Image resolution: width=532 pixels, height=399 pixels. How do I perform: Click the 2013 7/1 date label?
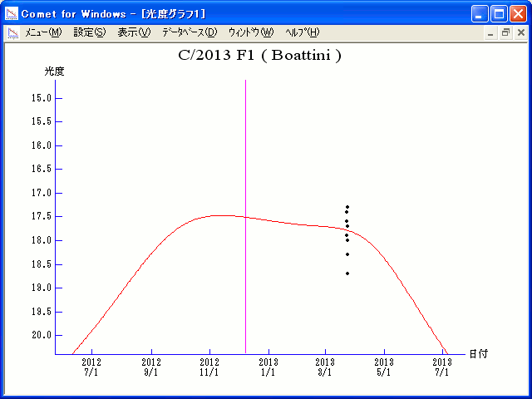coord(442,367)
